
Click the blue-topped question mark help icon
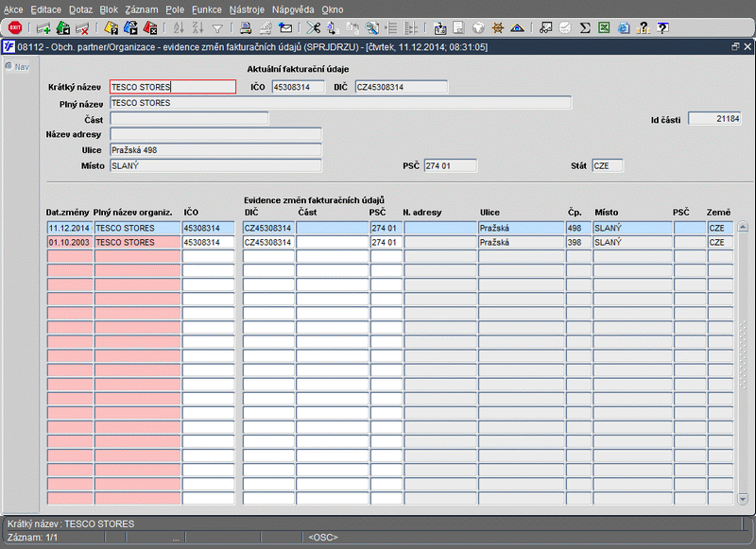(x=663, y=28)
